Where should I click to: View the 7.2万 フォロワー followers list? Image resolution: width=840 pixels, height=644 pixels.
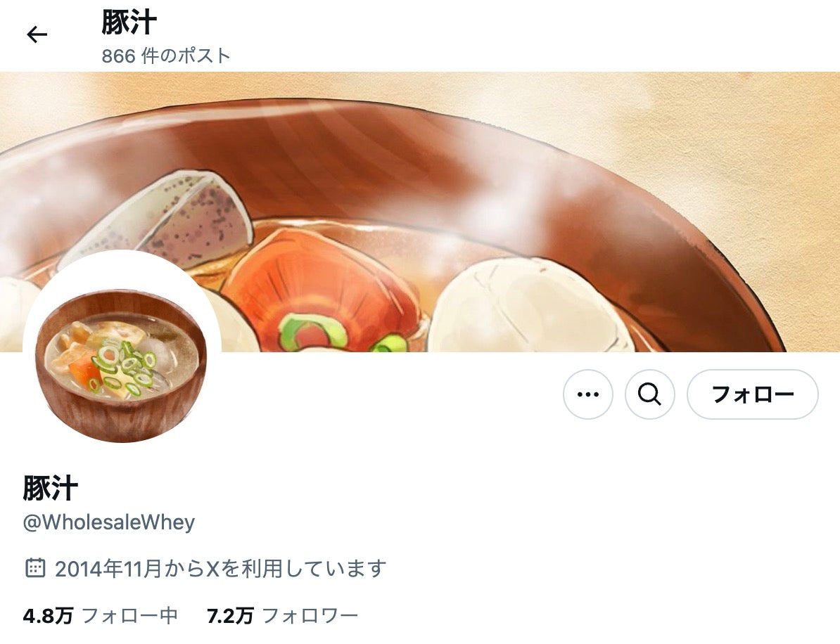click(x=282, y=616)
